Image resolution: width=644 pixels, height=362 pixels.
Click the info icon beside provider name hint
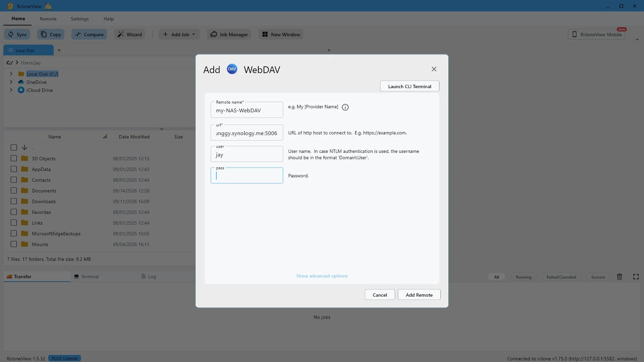(345, 107)
